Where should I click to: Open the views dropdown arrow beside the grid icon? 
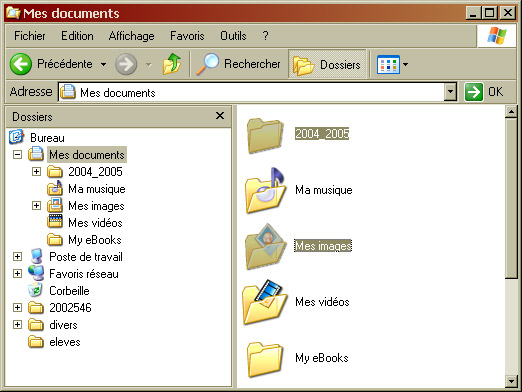[x=405, y=64]
